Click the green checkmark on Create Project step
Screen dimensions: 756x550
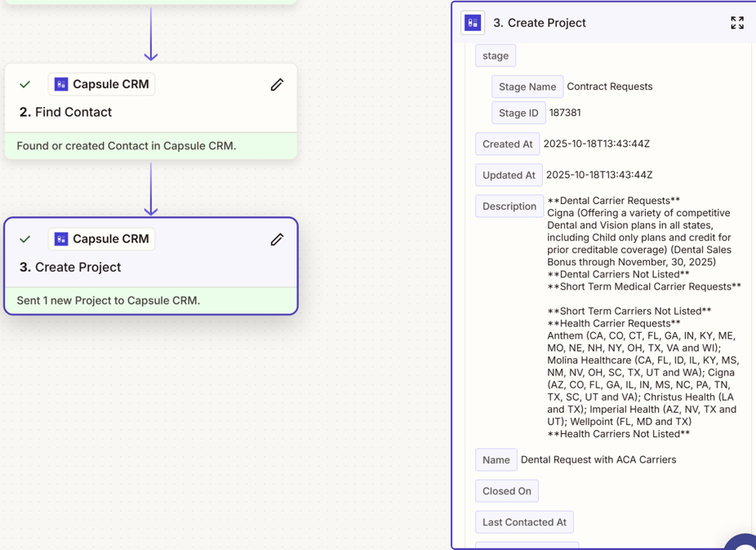point(25,239)
